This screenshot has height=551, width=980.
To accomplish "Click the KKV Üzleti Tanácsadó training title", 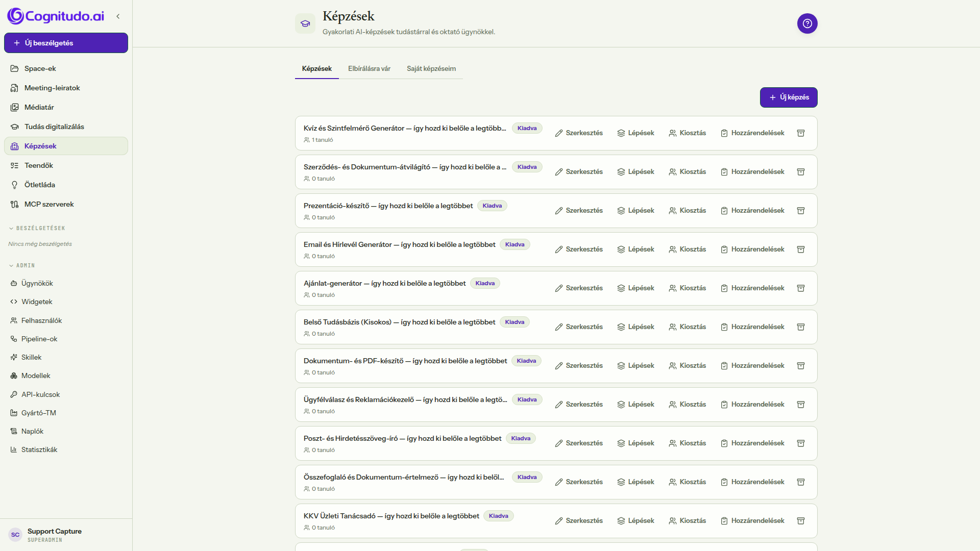I will (391, 516).
